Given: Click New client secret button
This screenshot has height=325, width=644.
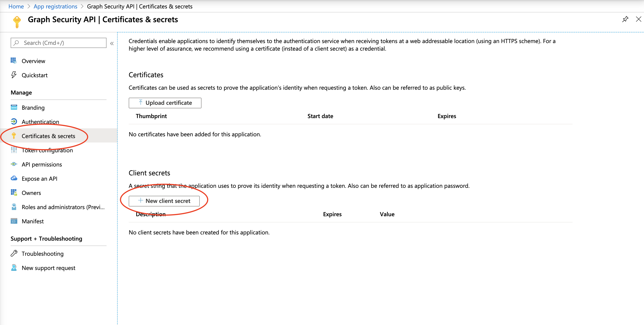Looking at the screenshot, I should [164, 201].
